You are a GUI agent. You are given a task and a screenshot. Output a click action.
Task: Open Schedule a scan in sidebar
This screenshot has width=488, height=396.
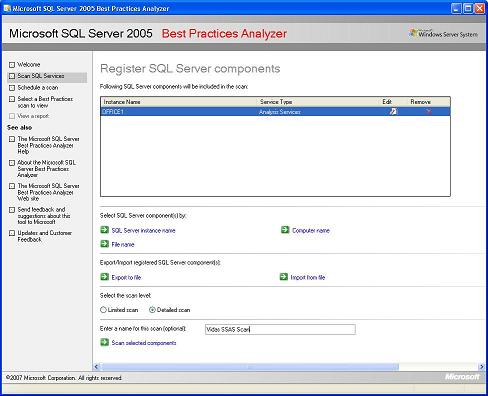point(38,88)
